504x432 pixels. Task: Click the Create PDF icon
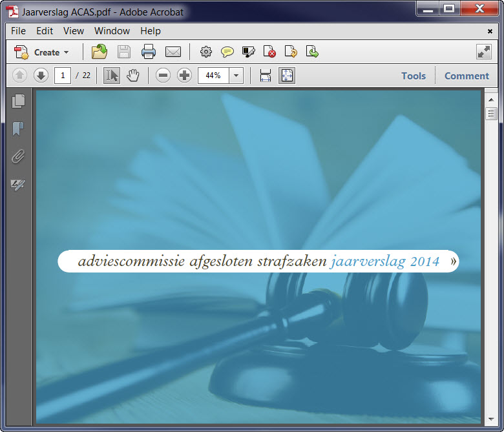coord(21,52)
